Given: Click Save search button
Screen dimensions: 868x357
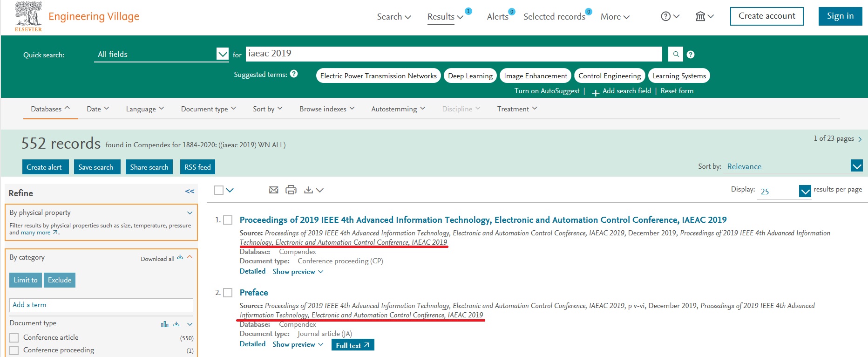Looking at the screenshot, I should point(97,167).
